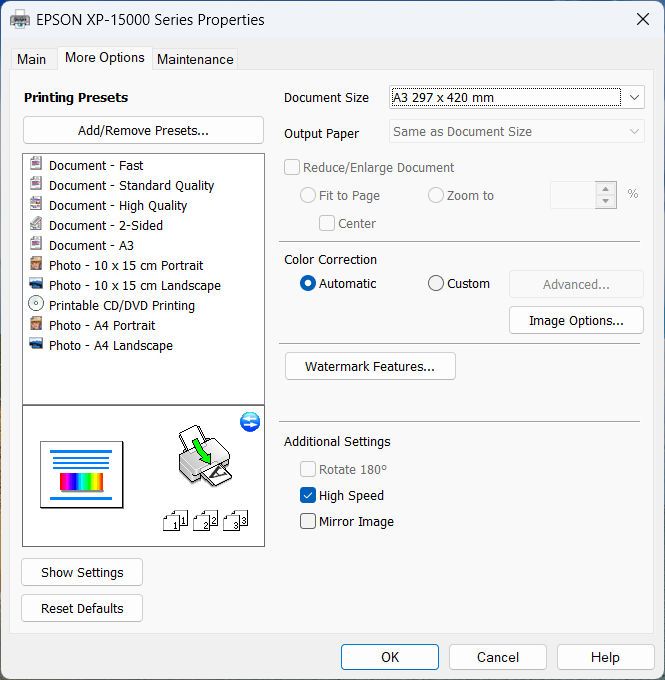Open Help for printer properties
Viewport: 665px width, 680px height.
(x=605, y=657)
